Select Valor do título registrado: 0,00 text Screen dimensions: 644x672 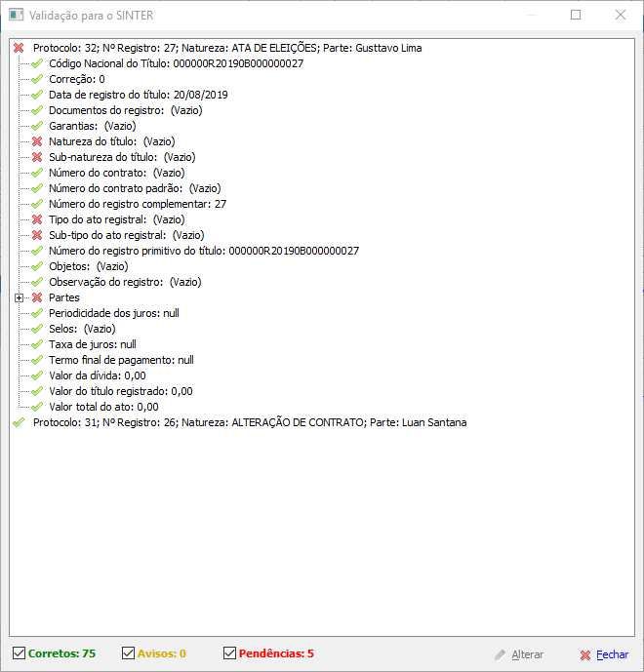[121, 391]
